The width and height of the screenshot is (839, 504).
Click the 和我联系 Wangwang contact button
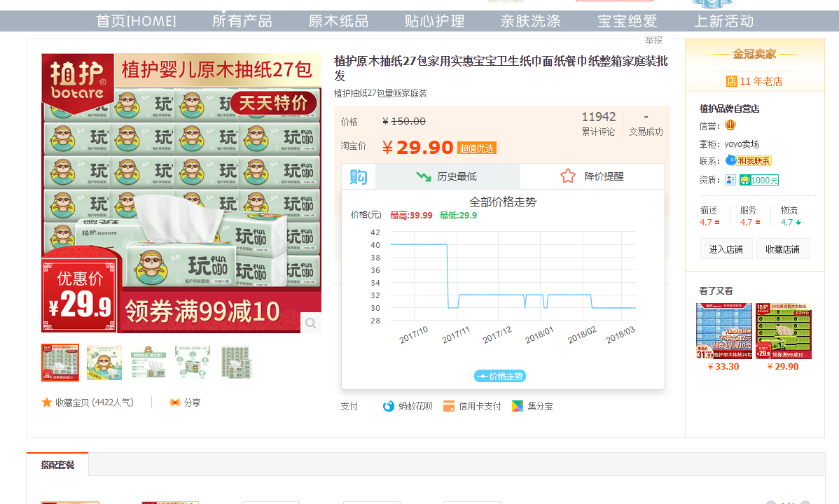coord(749,160)
